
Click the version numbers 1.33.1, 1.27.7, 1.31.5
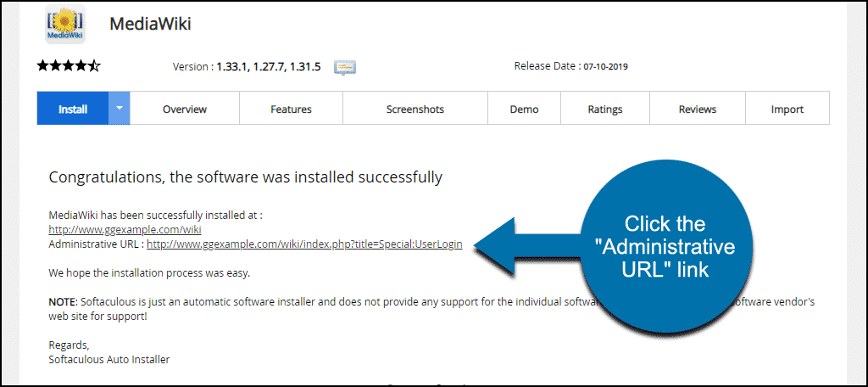[269, 67]
